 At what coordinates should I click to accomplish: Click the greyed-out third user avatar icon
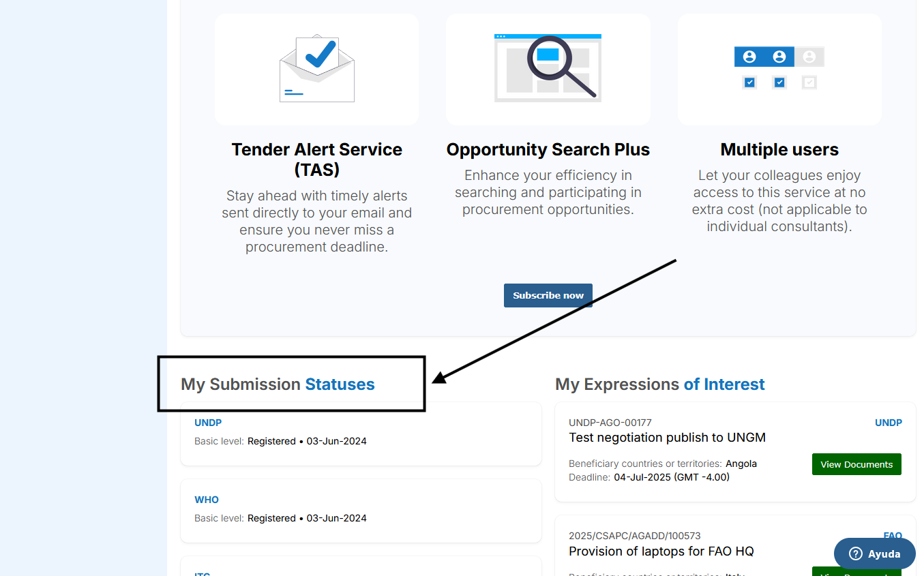click(809, 57)
